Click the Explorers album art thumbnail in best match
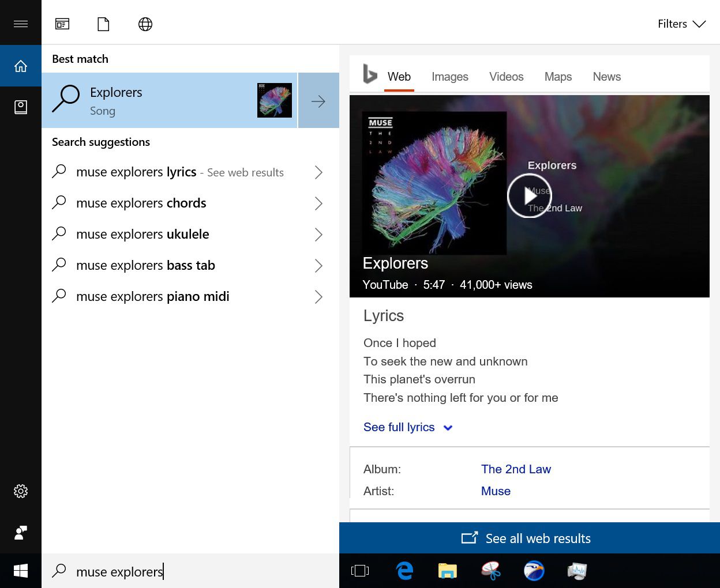 pyautogui.click(x=275, y=100)
